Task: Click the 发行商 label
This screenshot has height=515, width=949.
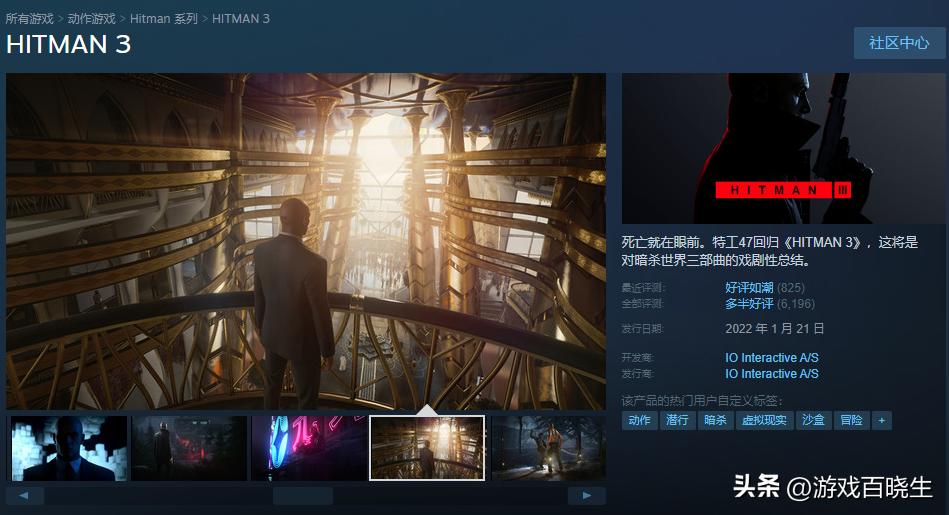Action: click(x=638, y=374)
